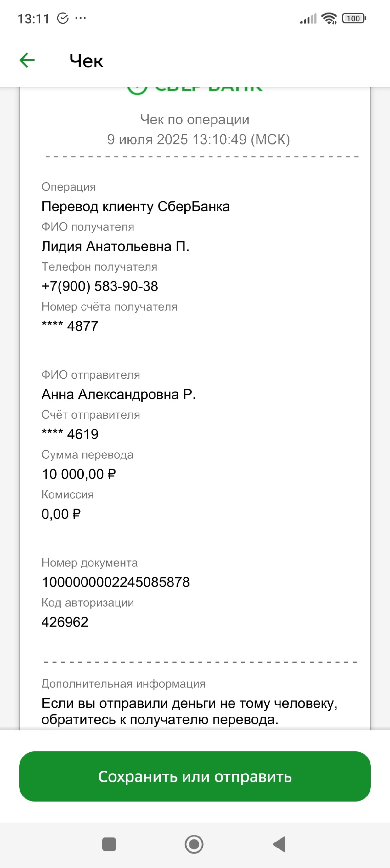Tap the Чек page title
The image size is (390, 868).
click(86, 61)
